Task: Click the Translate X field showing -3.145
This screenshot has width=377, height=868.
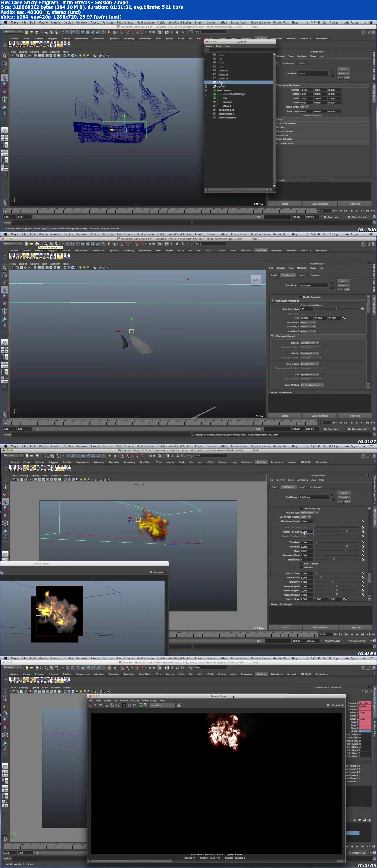Action: (x=306, y=90)
